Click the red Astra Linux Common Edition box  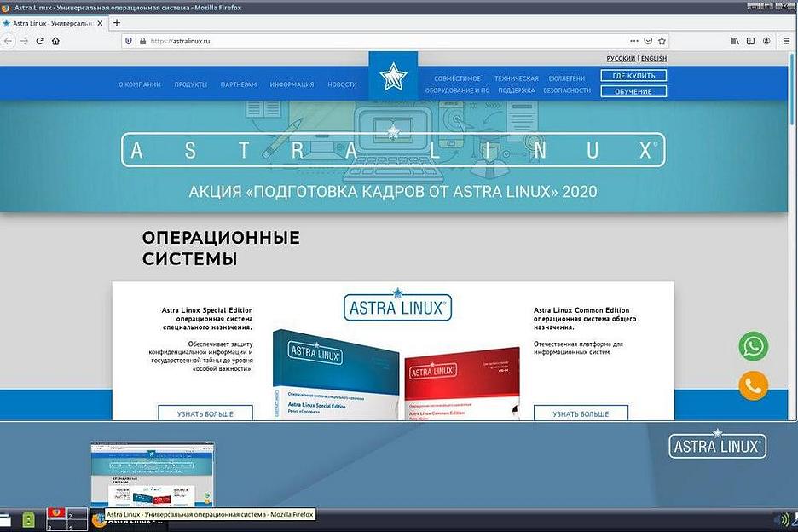coord(462,385)
